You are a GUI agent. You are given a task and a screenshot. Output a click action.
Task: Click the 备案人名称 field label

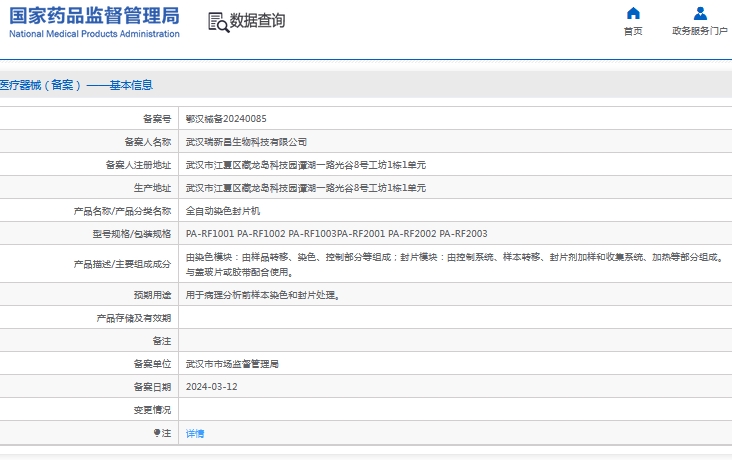pyautogui.click(x=148, y=142)
